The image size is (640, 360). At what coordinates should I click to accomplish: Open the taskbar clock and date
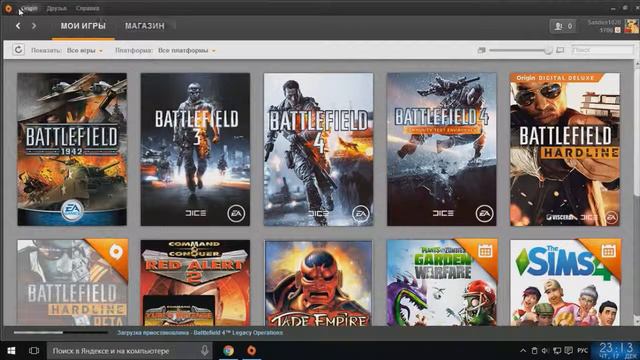pyautogui.click(x=616, y=351)
